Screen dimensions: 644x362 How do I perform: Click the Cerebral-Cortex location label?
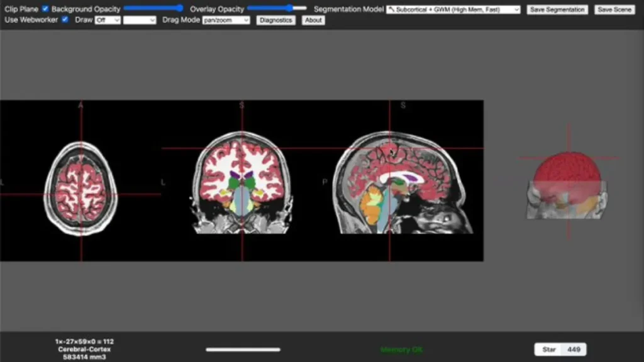84,349
